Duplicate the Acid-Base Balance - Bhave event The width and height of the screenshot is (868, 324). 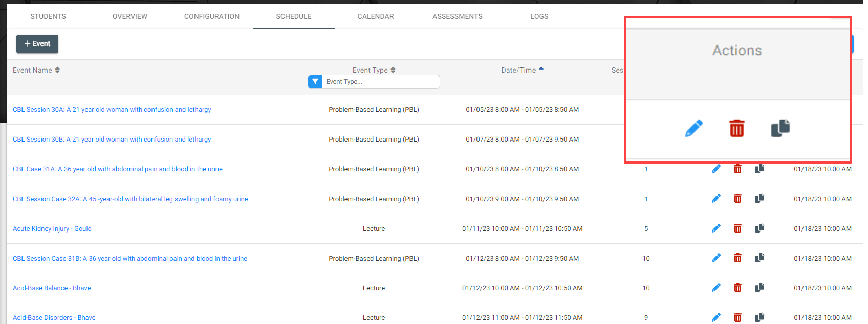click(x=759, y=288)
